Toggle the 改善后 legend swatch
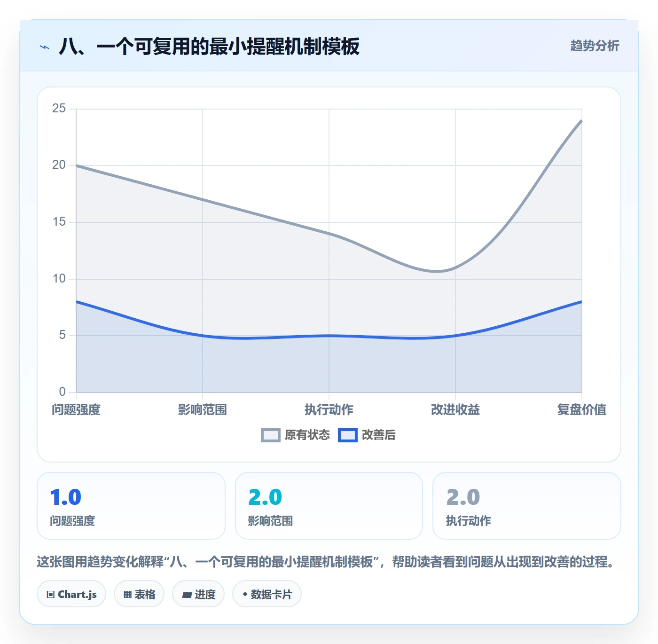 348,435
